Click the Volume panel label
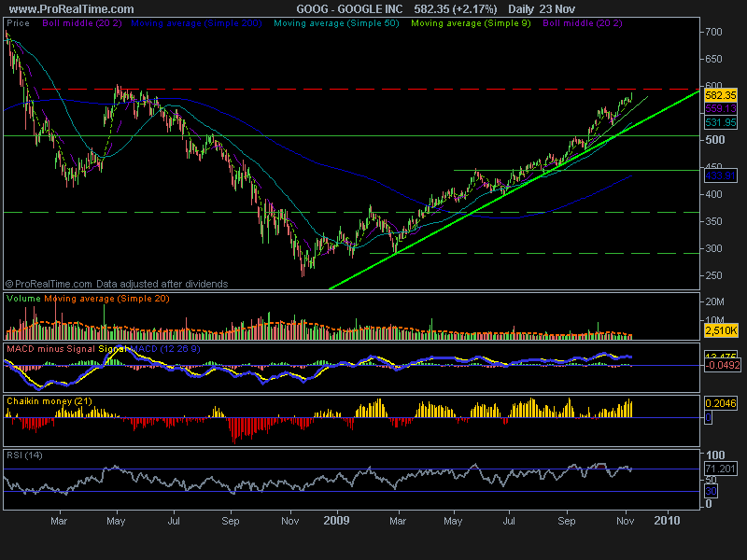This screenshot has height=560, width=747. point(24,299)
